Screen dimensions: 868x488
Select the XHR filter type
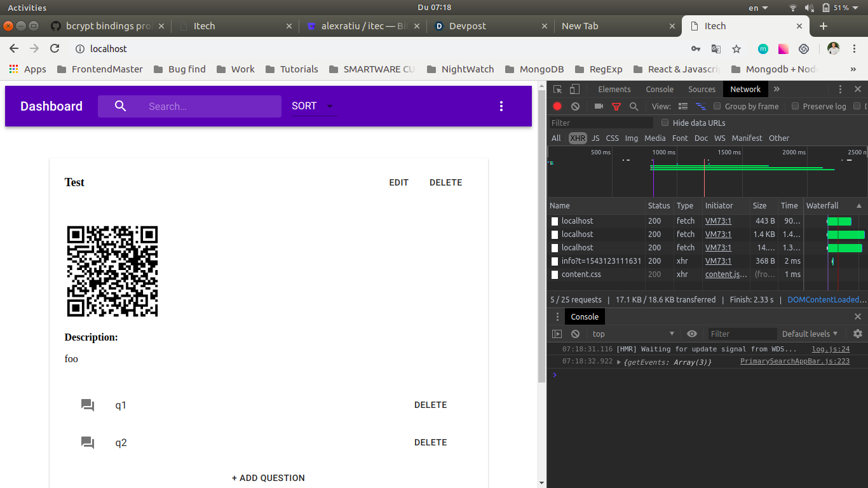[578, 138]
